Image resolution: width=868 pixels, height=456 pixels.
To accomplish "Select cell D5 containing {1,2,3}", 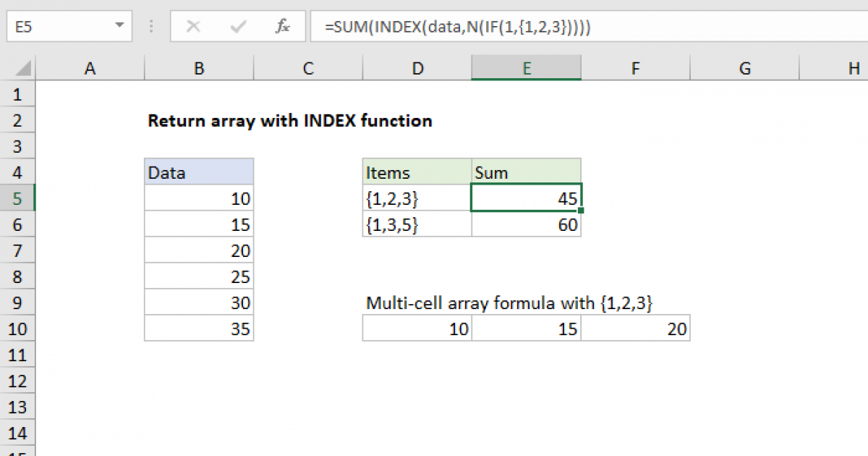I will click(x=417, y=198).
